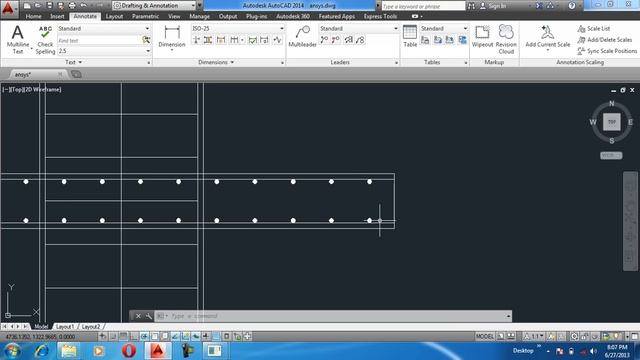
Task: Click the find text search icon
Action: pos(146,40)
